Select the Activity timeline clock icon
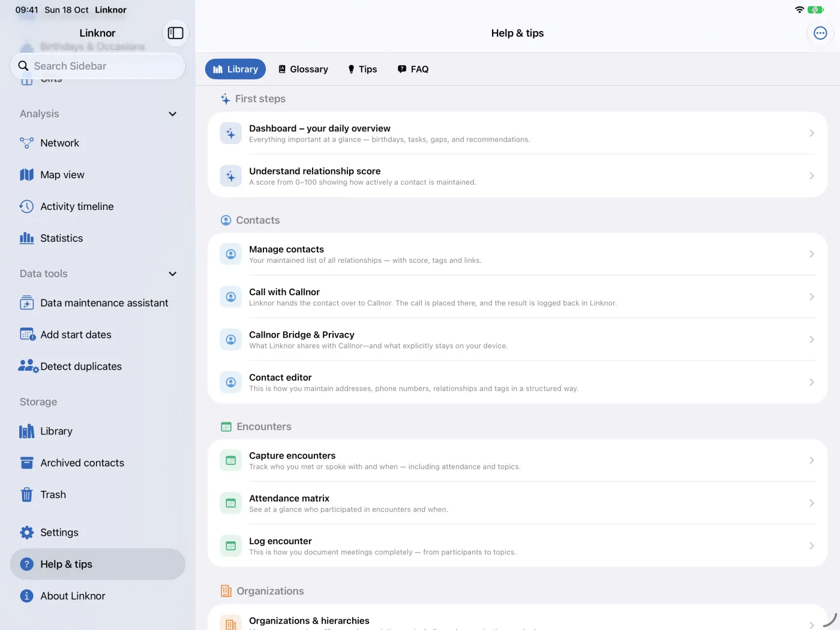Image resolution: width=840 pixels, height=630 pixels. pos(26,206)
